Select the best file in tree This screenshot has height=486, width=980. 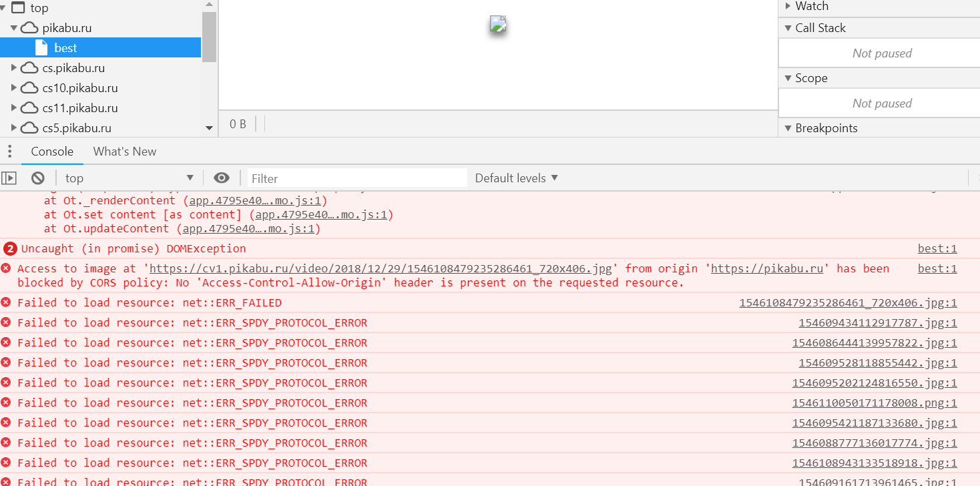point(65,48)
